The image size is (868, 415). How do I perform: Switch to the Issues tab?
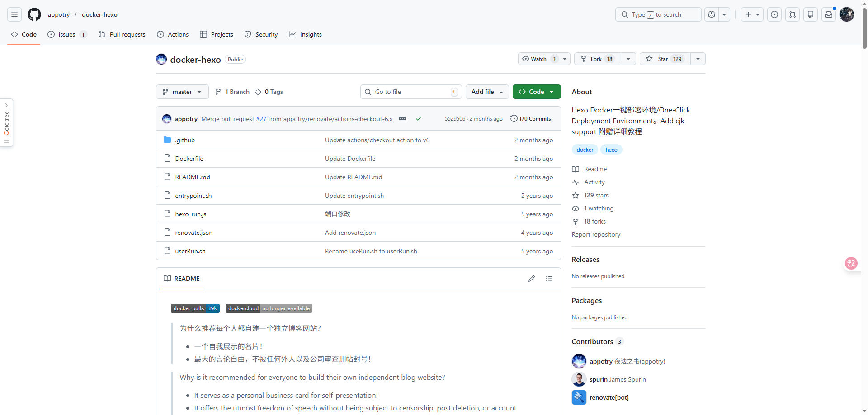coord(67,34)
